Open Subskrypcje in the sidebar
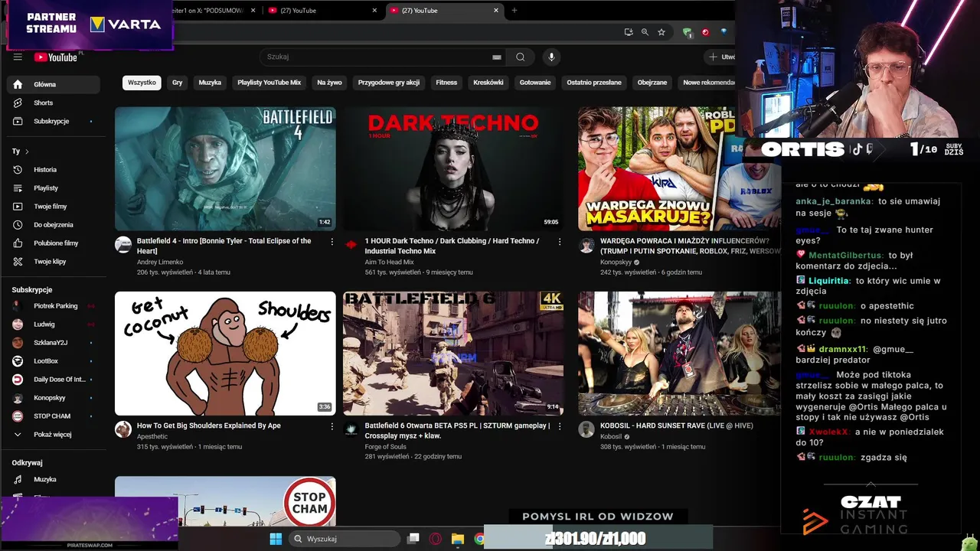This screenshot has height=551, width=980. (54, 121)
